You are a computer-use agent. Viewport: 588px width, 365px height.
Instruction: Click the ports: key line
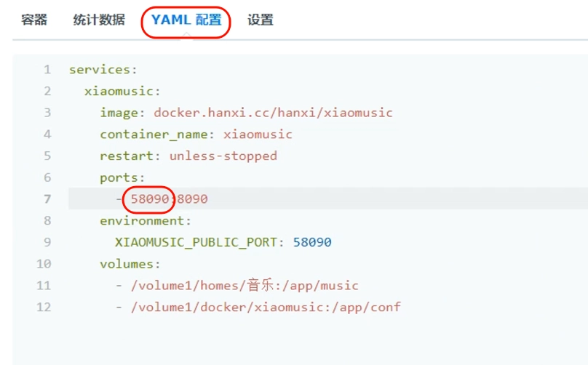pos(122,177)
